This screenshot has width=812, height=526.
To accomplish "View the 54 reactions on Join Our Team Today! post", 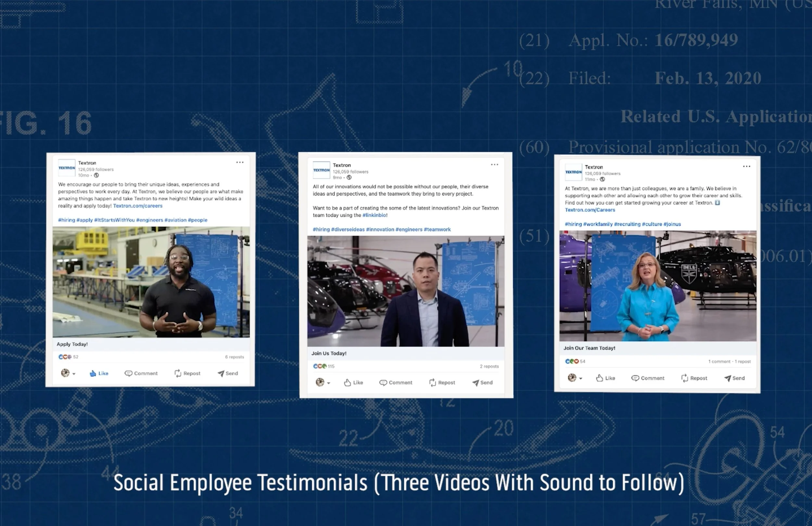I will pos(575,362).
